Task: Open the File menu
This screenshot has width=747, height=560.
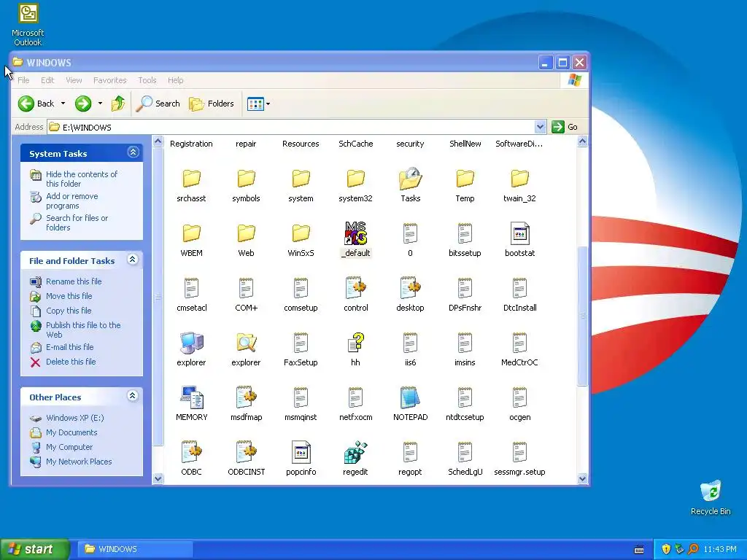Action: 23,80
